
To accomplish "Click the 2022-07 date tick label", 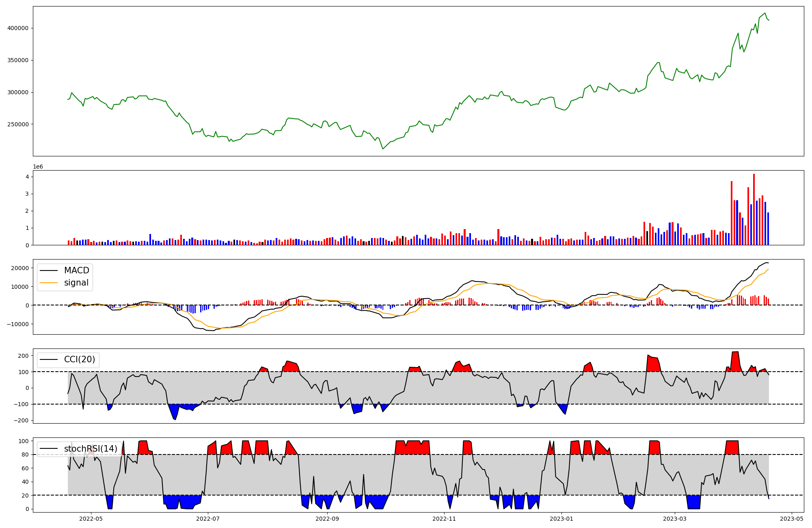I will click(208, 518).
